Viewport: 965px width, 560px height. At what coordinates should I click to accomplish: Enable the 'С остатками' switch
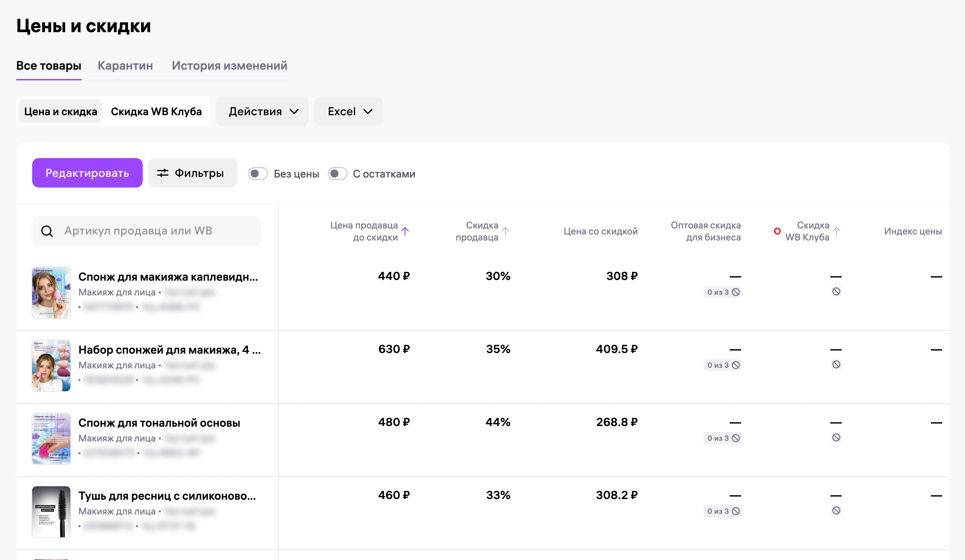click(x=337, y=174)
